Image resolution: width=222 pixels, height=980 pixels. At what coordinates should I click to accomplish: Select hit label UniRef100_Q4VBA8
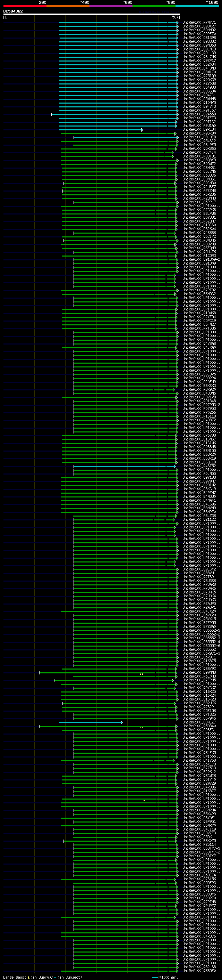(199, 344)
